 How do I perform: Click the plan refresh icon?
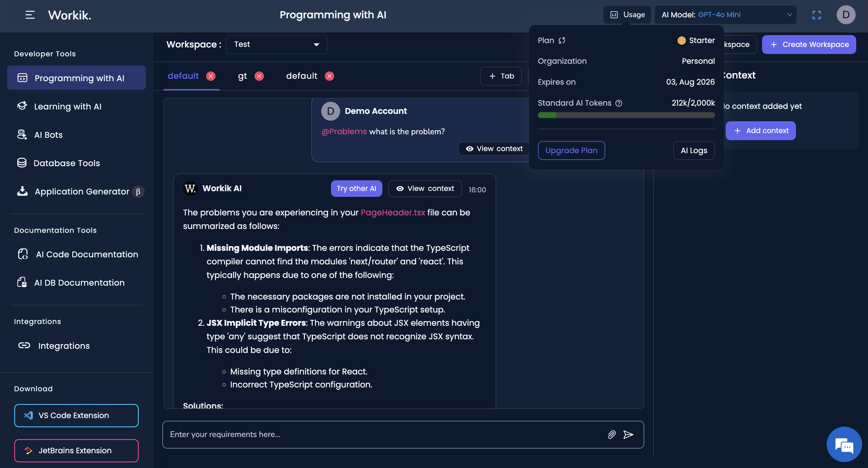pyautogui.click(x=562, y=40)
